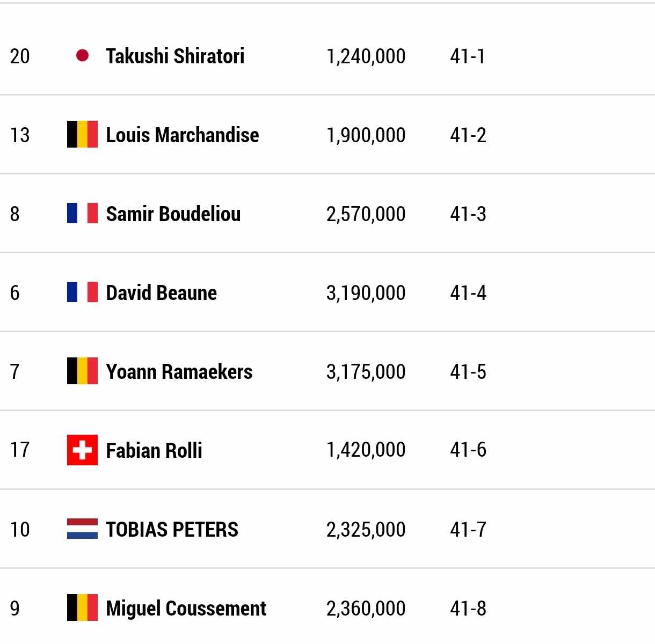The width and height of the screenshot is (655, 644).
Task: Select Yoann Ramaekers name
Action: [x=179, y=371]
